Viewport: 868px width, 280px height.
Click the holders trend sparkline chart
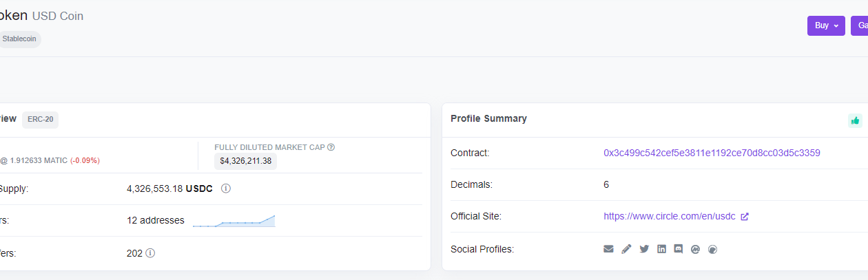[234, 221]
